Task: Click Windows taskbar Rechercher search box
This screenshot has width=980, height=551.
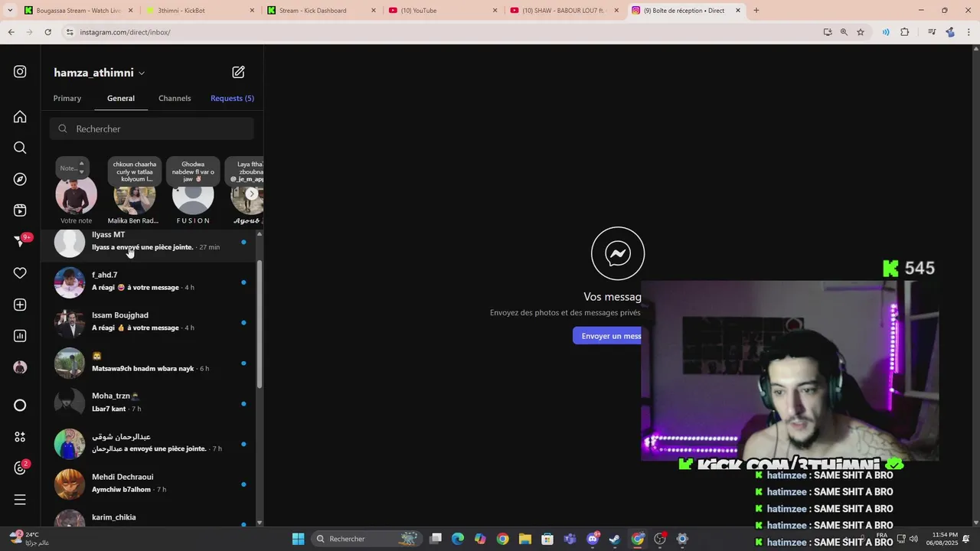Action: 367,539
